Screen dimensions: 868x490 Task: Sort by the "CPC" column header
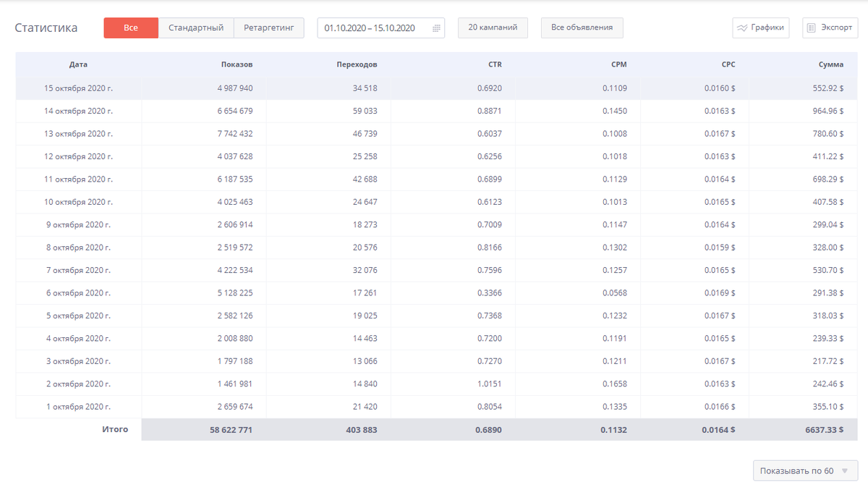tap(728, 64)
